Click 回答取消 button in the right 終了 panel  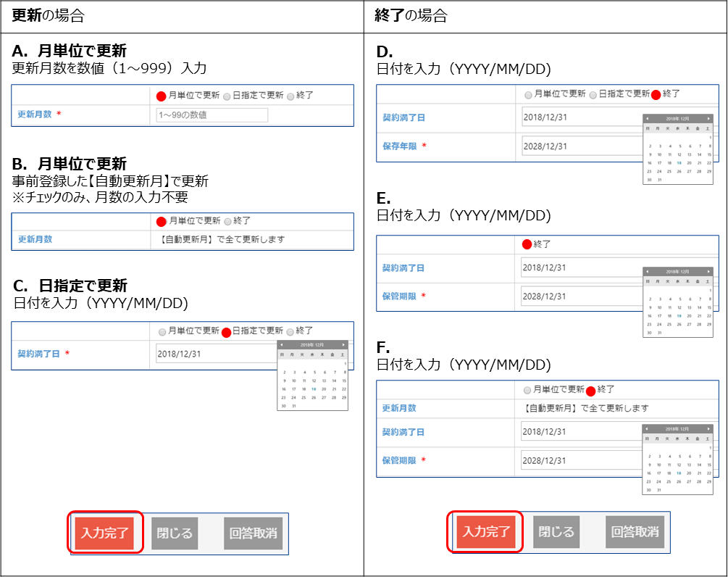635,532
